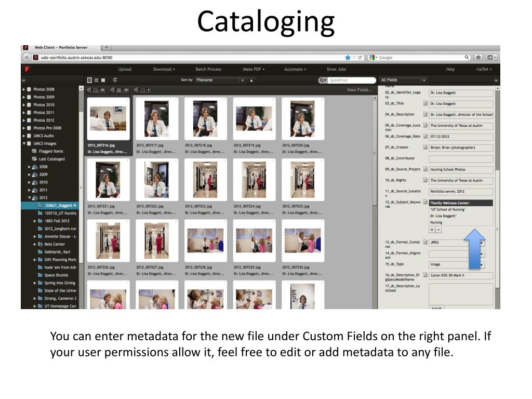Switch to list view icon
Image resolution: width=532 pixels, height=399 pixels.
point(96,80)
